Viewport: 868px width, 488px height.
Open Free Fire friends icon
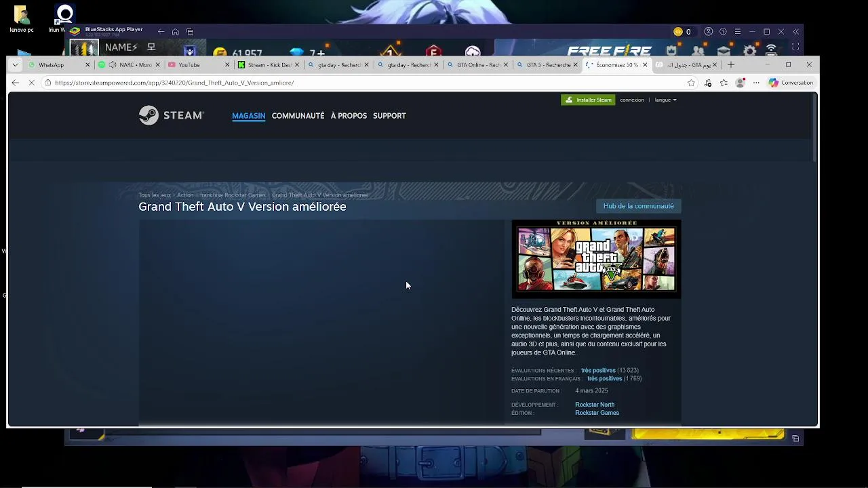(698, 51)
